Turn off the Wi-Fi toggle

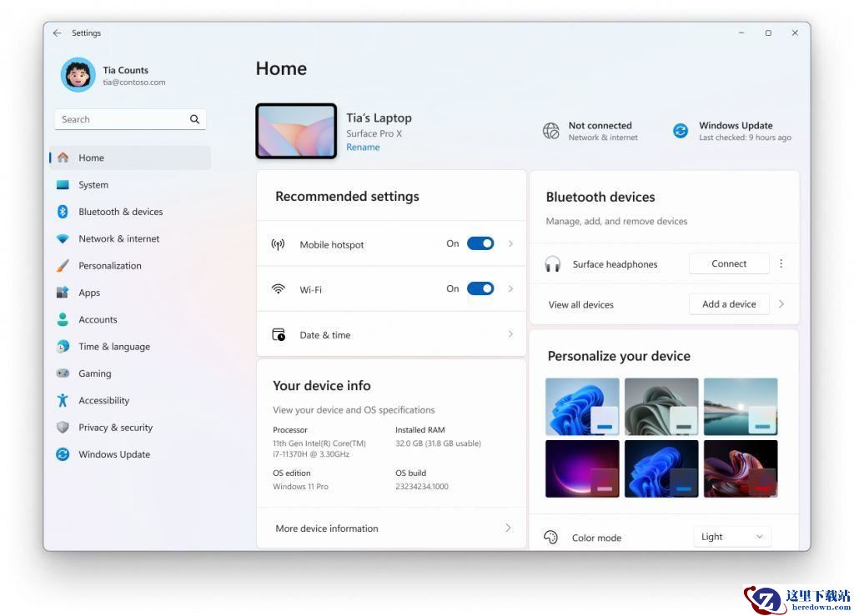click(x=480, y=288)
